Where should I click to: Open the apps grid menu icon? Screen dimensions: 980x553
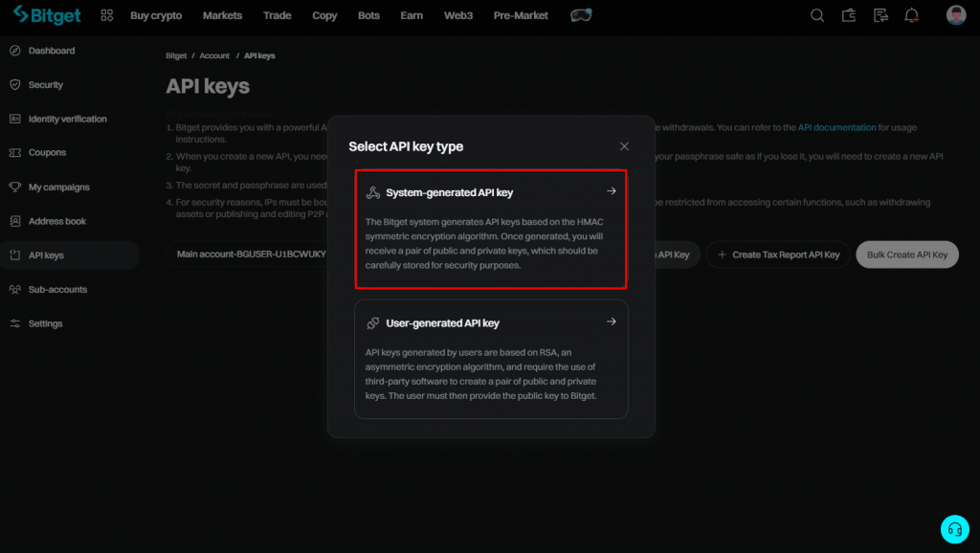(x=106, y=15)
